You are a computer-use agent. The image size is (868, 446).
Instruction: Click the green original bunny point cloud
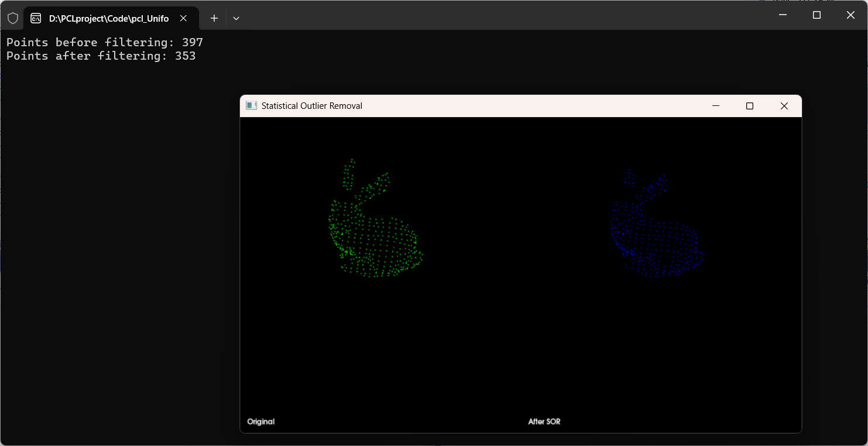coord(375,218)
